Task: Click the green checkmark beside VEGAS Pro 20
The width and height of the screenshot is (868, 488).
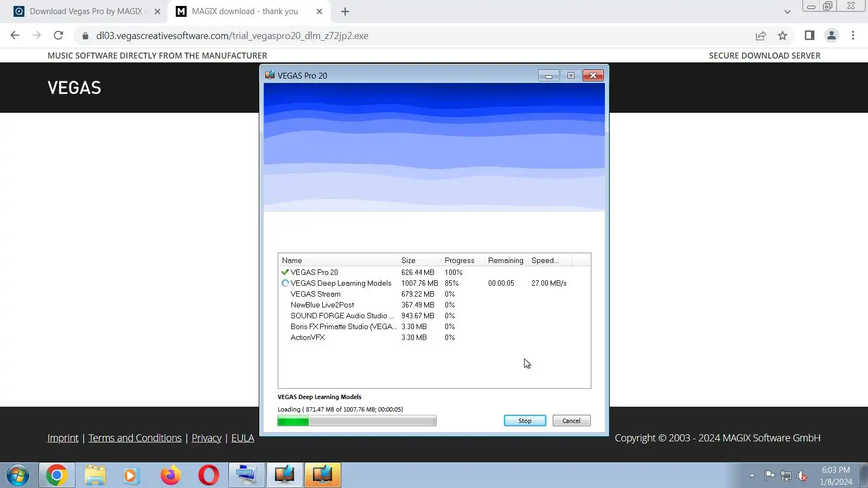Action: pos(285,272)
